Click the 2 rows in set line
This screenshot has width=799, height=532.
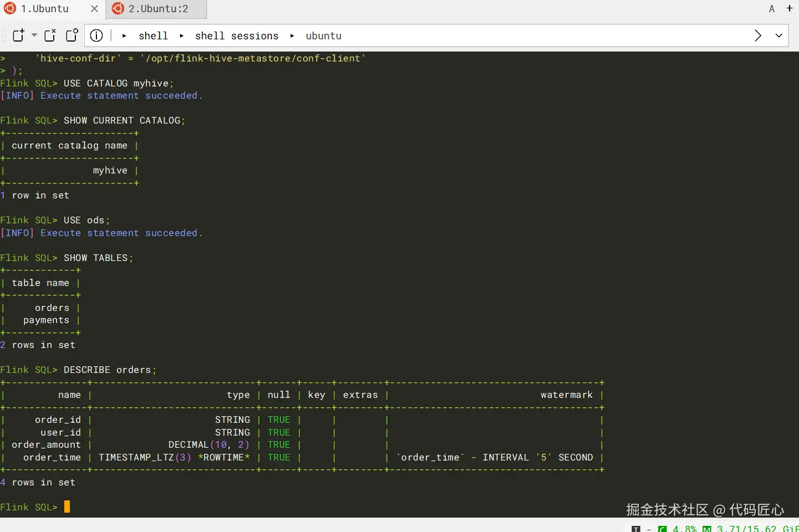click(x=38, y=345)
